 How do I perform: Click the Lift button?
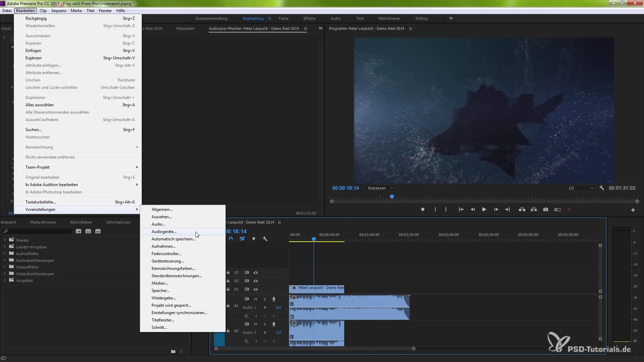pos(522,209)
